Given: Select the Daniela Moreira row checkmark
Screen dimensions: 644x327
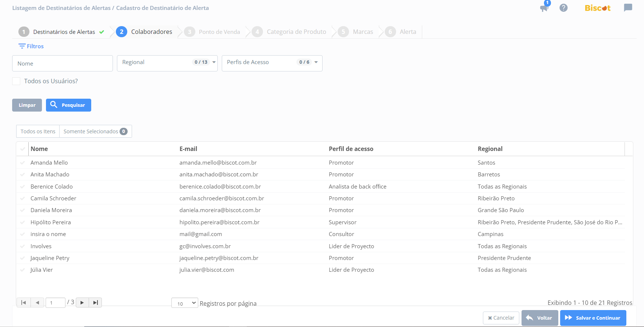Looking at the screenshot, I should click(22, 210).
